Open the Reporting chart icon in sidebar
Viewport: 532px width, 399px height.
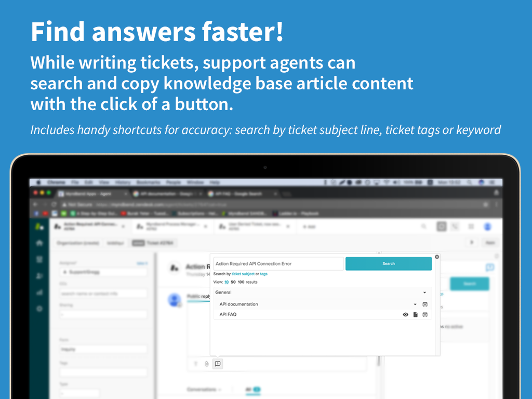click(x=39, y=292)
